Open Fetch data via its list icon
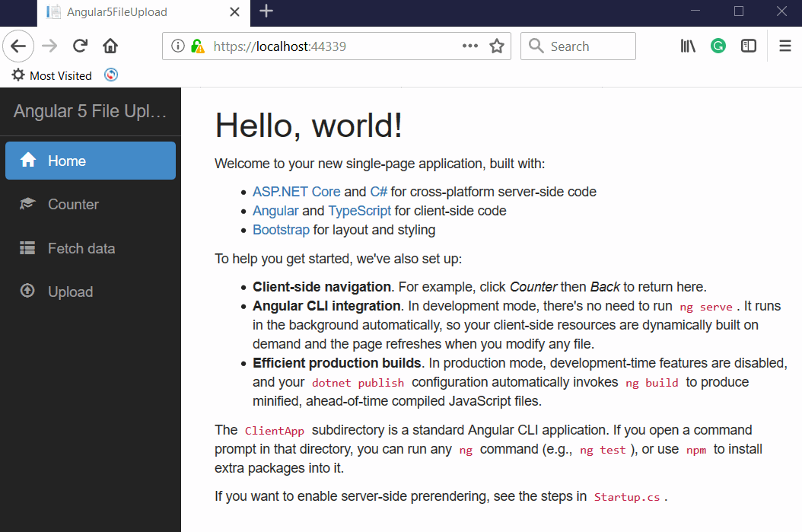802x532 pixels. 27,247
